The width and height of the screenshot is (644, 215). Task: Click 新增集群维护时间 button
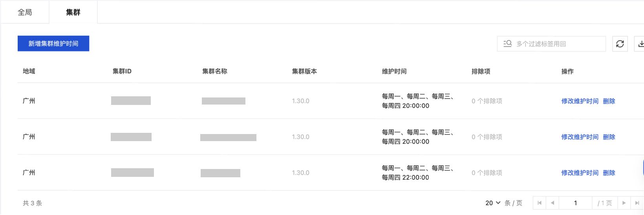pos(53,43)
